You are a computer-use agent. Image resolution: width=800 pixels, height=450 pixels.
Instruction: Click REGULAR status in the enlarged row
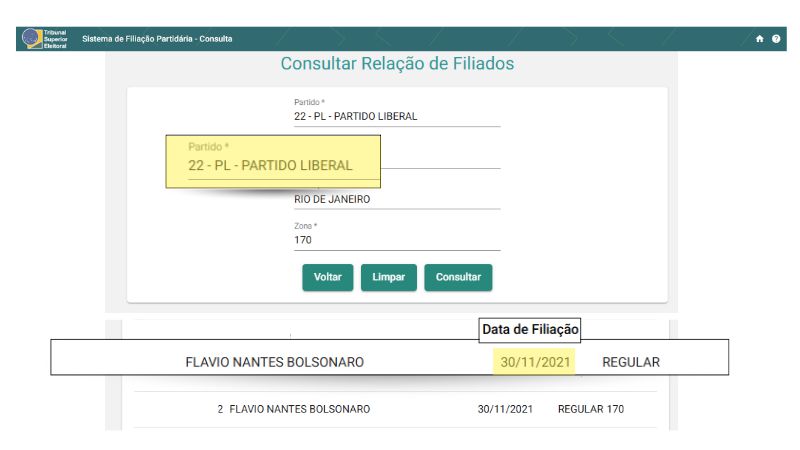pyautogui.click(x=631, y=362)
